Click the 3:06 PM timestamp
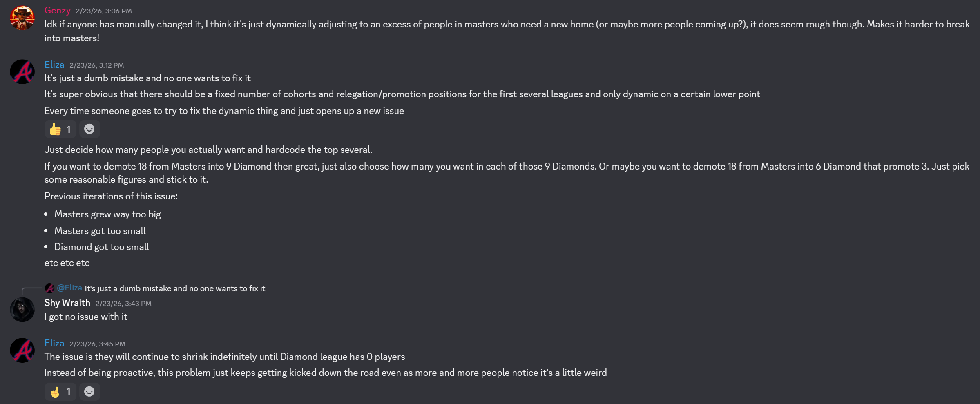This screenshot has width=980, height=404. pyautogui.click(x=104, y=11)
